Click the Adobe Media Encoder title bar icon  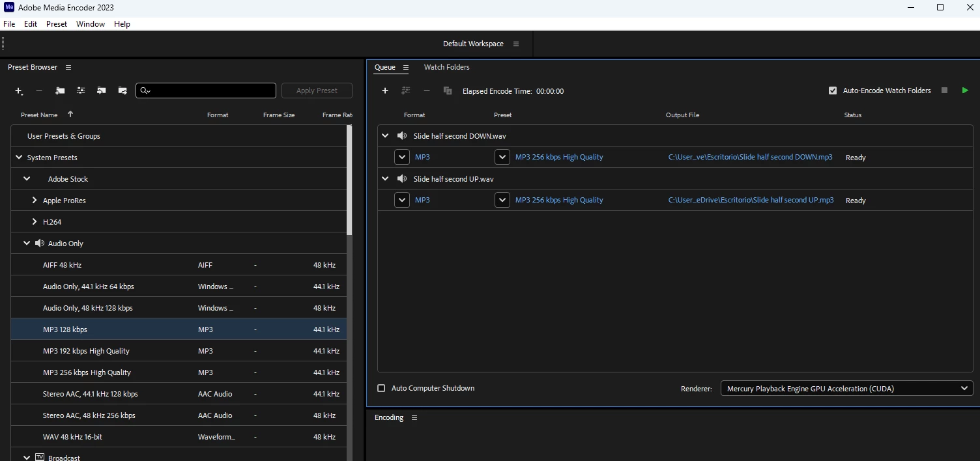click(x=9, y=7)
